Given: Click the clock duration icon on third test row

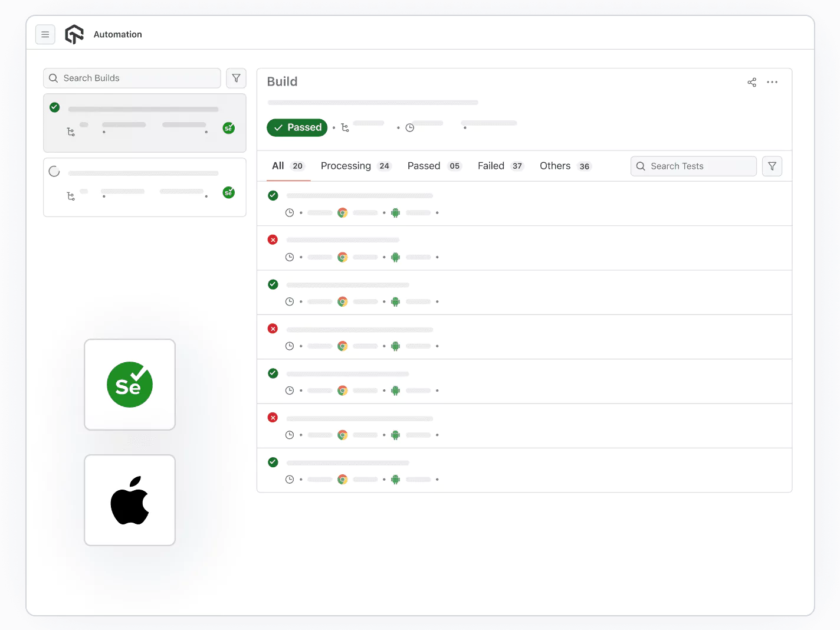Looking at the screenshot, I should coord(290,301).
